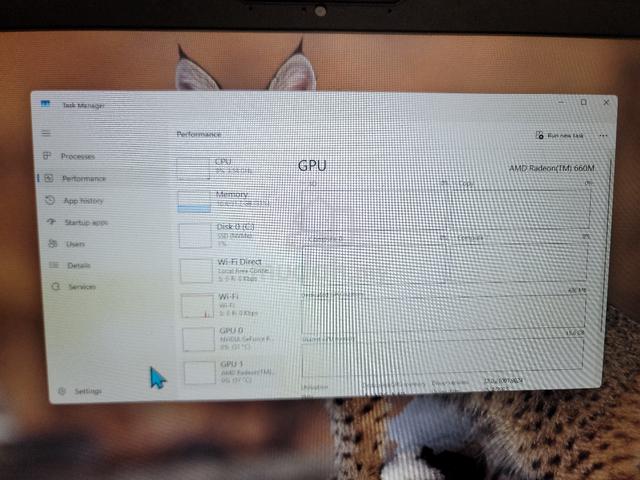Viewport: 640px width, 480px height.
Task: Open the Compute 0 graph dropdown
Action: 324,239
